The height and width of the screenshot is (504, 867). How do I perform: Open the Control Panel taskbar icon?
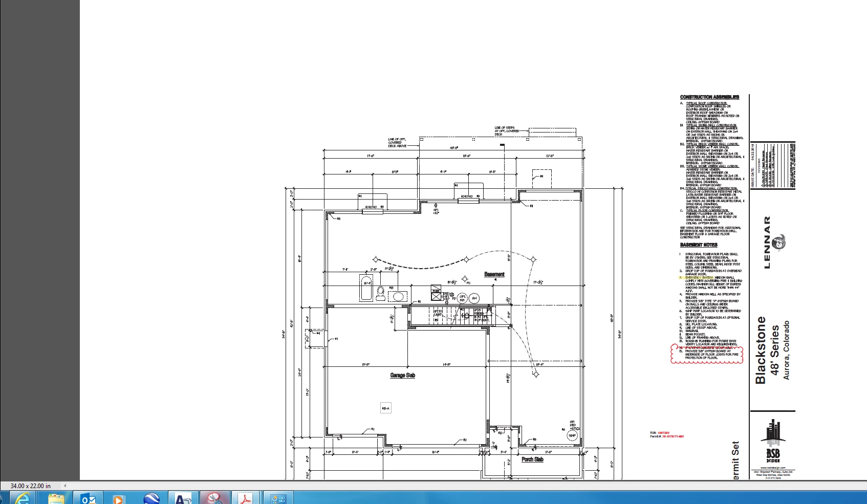click(278, 498)
